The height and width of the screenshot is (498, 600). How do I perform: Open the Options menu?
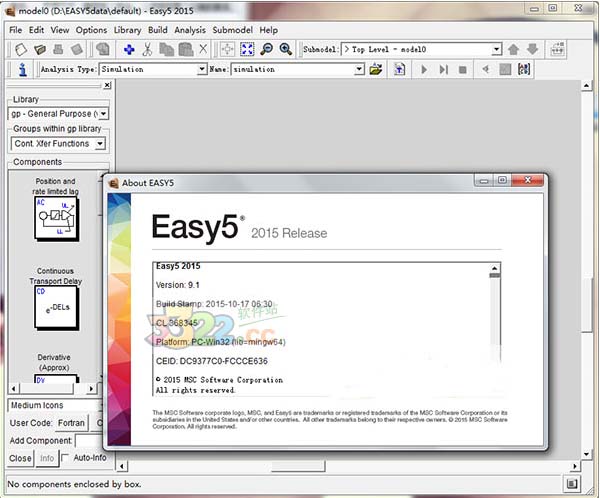click(x=91, y=30)
